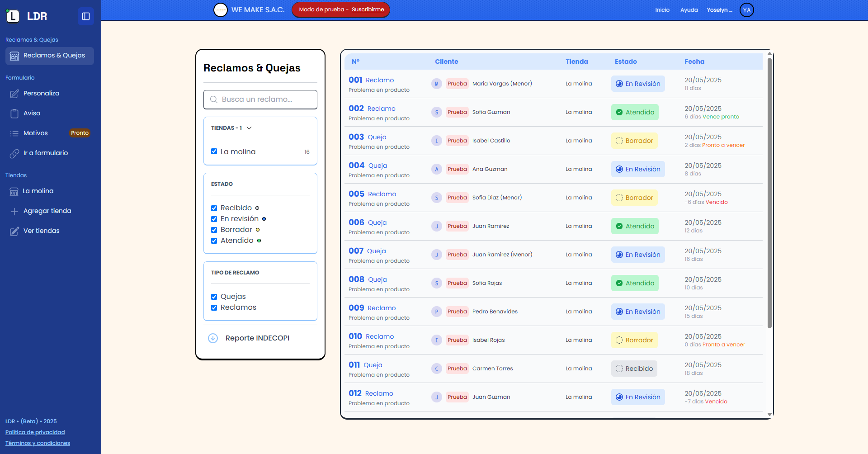Viewport: 868px width, 454px height.
Task: Open the Política de privacidad link
Action: [35, 432]
